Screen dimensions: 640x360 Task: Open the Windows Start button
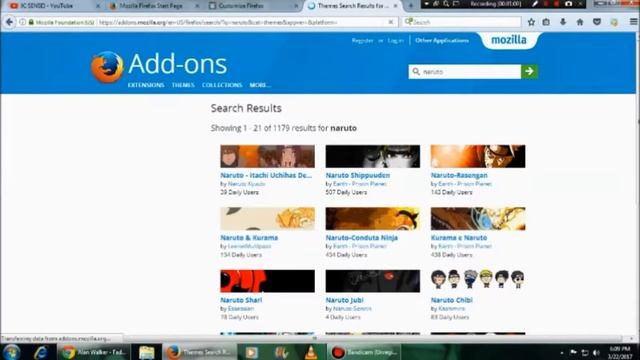11,352
